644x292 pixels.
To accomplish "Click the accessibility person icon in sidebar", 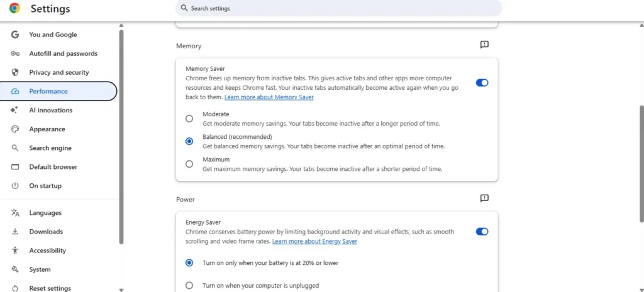I will [x=15, y=250].
